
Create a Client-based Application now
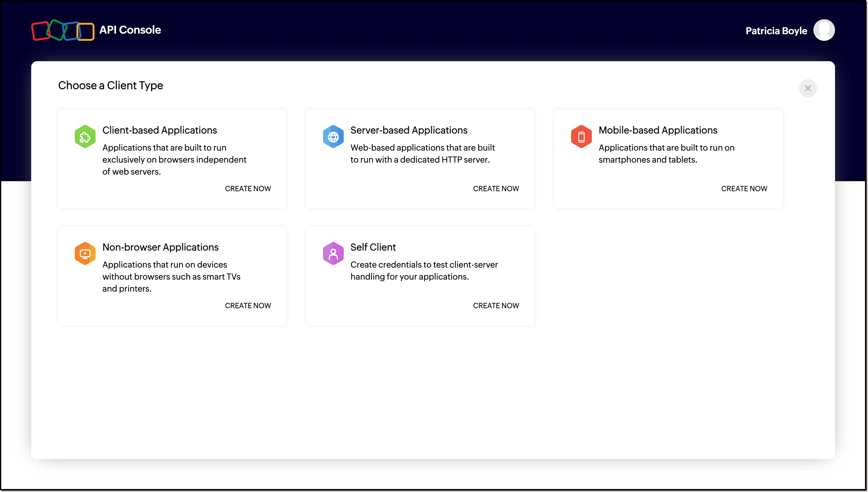(247, 189)
